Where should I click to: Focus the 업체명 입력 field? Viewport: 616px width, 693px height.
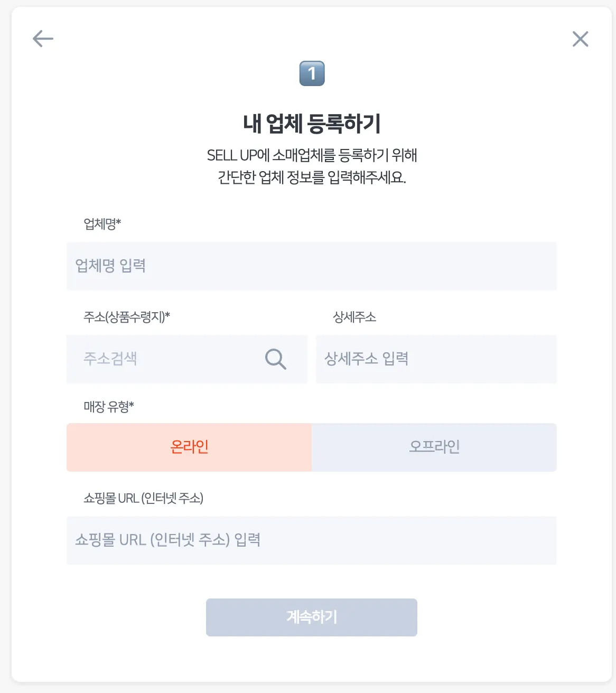point(312,266)
